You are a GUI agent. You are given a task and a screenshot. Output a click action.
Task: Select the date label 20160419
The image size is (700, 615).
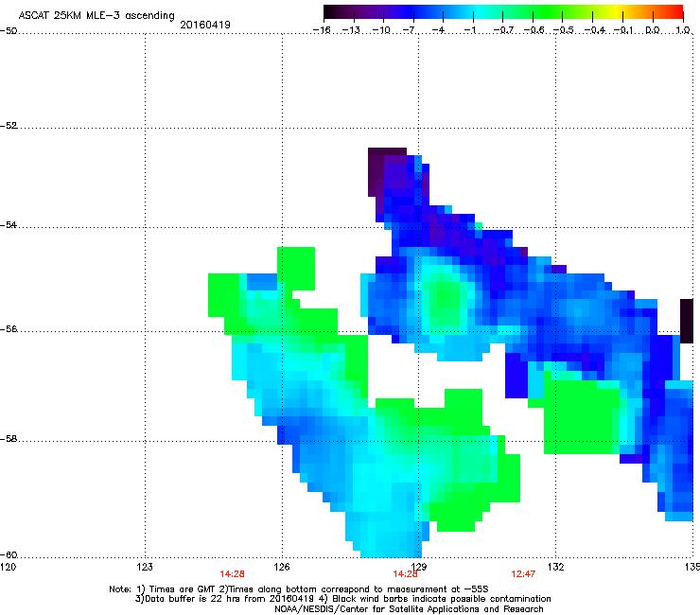coord(205,25)
